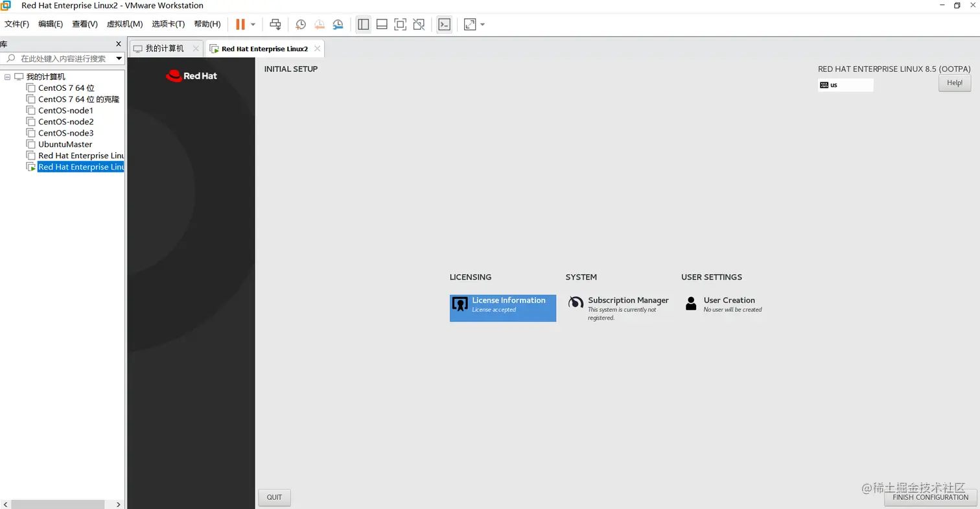Click the revert to snapshot icon
Screen dimensions: 980x509
(x=320, y=25)
